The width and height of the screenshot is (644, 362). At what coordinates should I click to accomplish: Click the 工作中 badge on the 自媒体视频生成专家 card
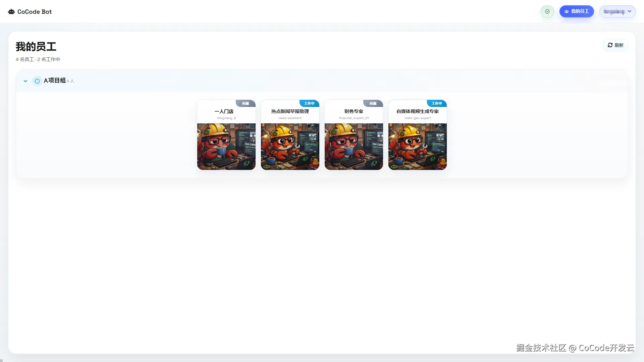pyautogui.click(x=437, y=103)
